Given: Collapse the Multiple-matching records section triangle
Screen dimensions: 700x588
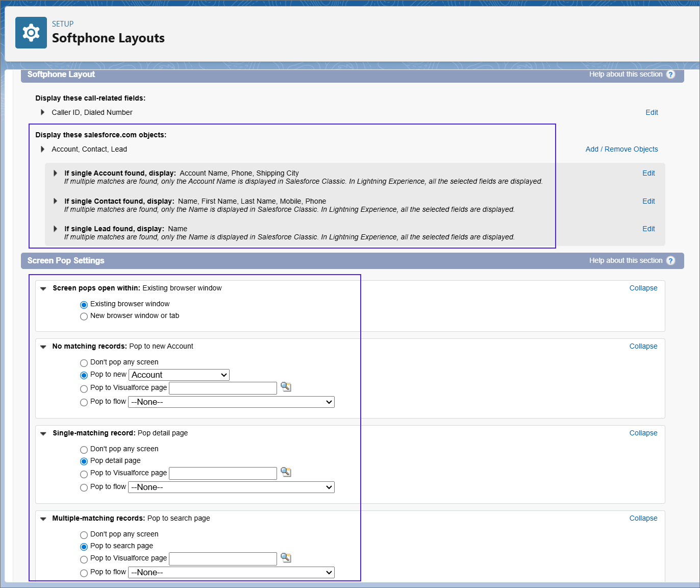Looking at the screenshot, I should [x=43, y=519].
